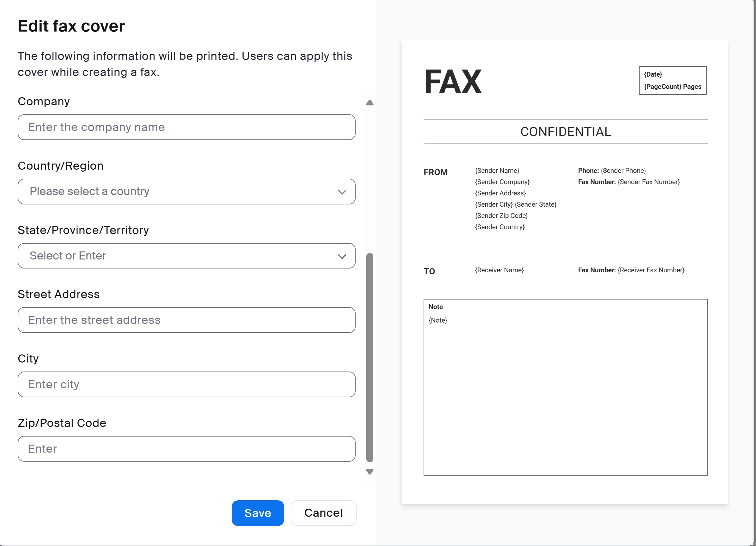Screen dimensions: 756x546
Task: Click the CONFIDENTIAL heading in preview
Action: 565,132
